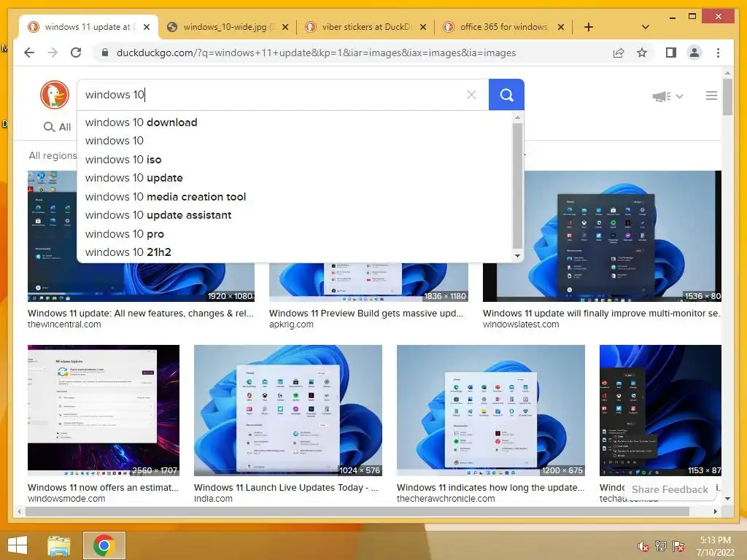Click the network tray icon

click(661, 546)
